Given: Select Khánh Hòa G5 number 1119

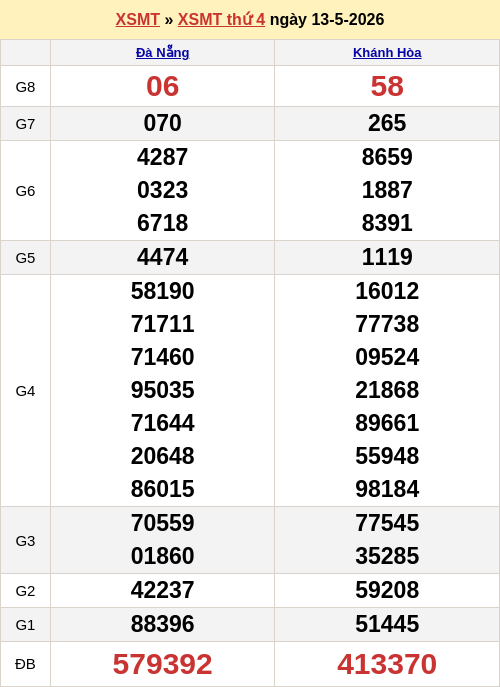Looking at the screenshot, I should [387, 257].
